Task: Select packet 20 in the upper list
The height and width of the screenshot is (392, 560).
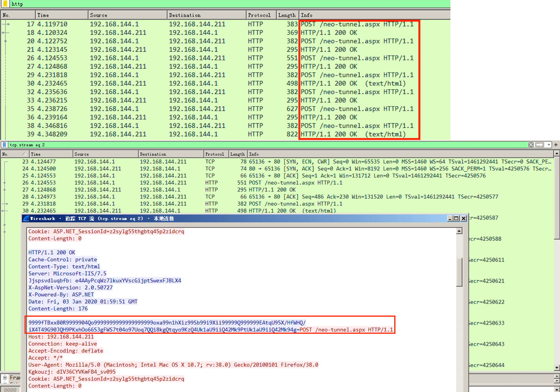Action: pyautogui.click(x=226, y=41)
